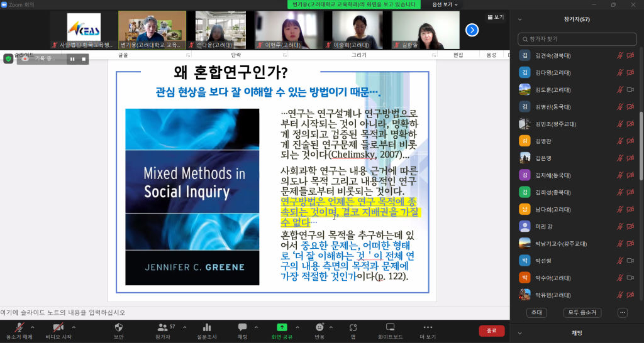This screenshot has height=343, width=644.
Task: Click the 모두 음소거 mute all button
Action: tap(582, 312)
